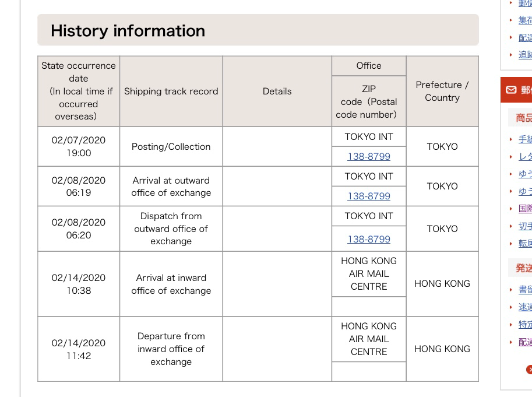The image size is (532, 397).
Task: Open sidebar link starting with 書
Action: tap(525, 290)
